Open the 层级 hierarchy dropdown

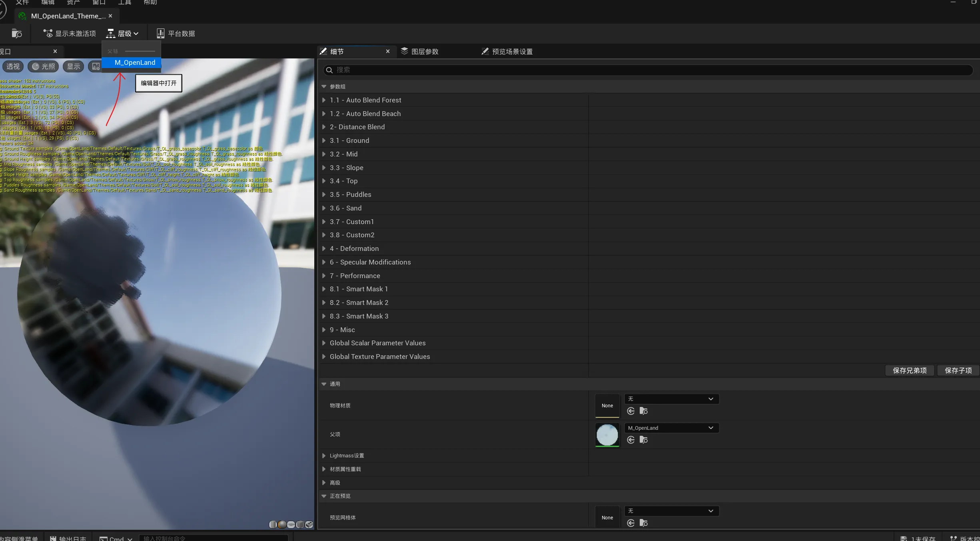(122, 34)
